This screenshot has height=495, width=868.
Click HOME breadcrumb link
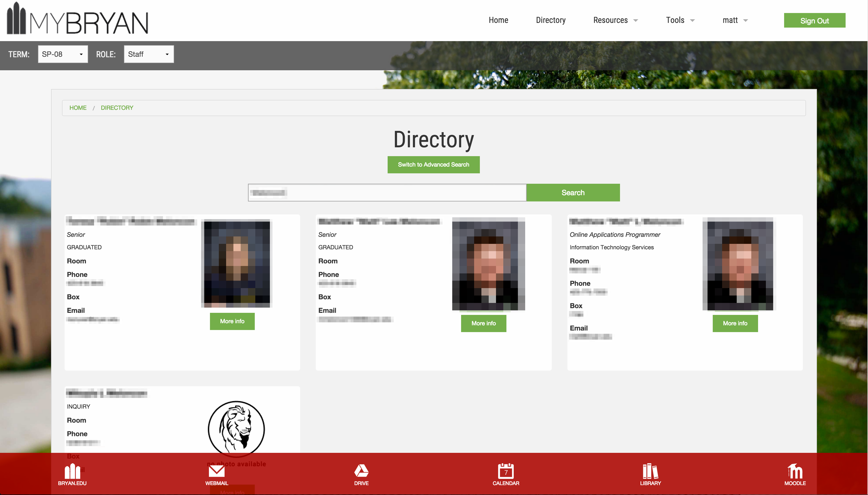point(78,108)
